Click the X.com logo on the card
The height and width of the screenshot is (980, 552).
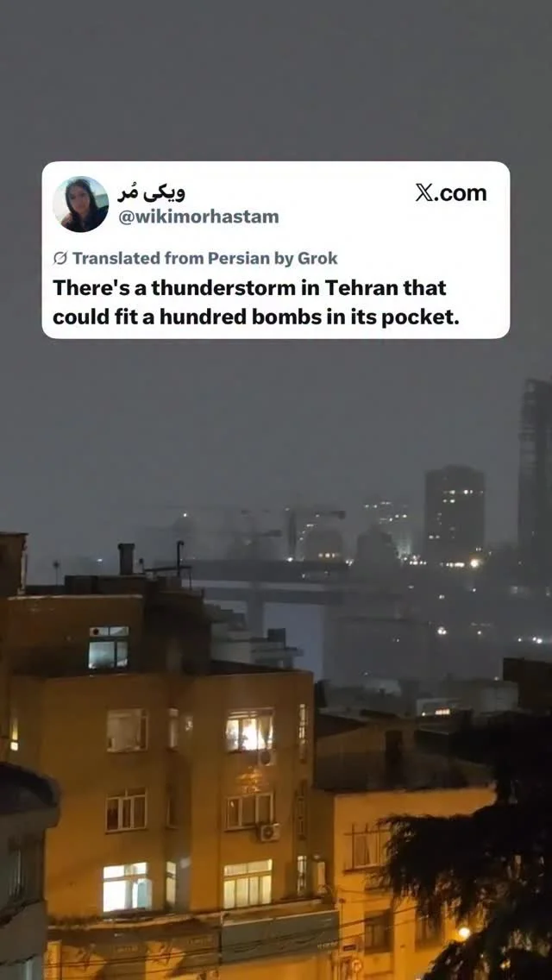coord(451,193)
